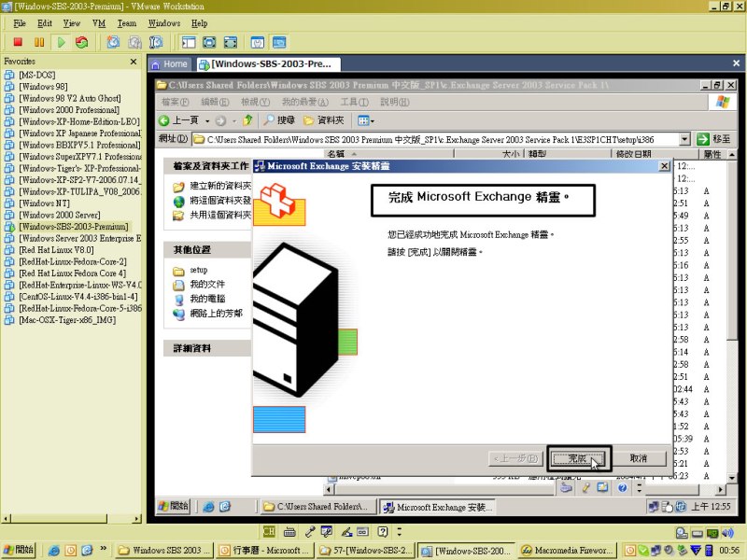This screenshot has width=747, height=560.
Task: Click 取消 in the Exchange wizard
Action: tap(639, 458)
